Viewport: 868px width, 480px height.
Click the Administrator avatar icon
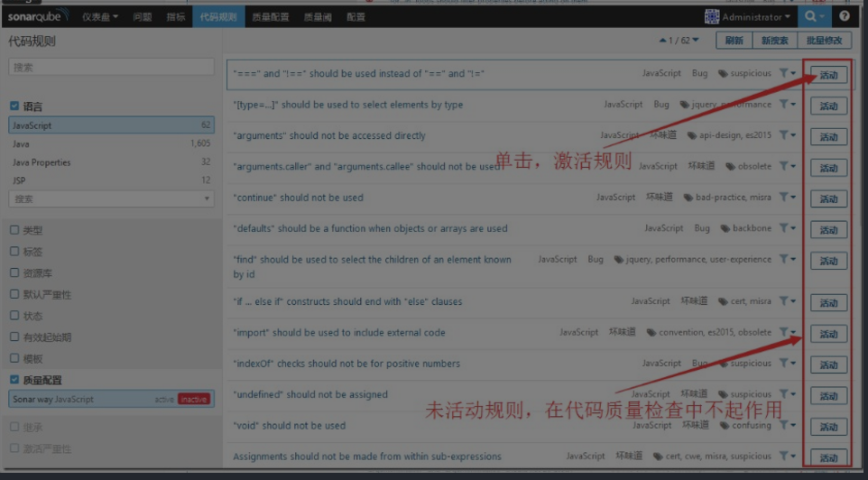[x=711, y=16]
